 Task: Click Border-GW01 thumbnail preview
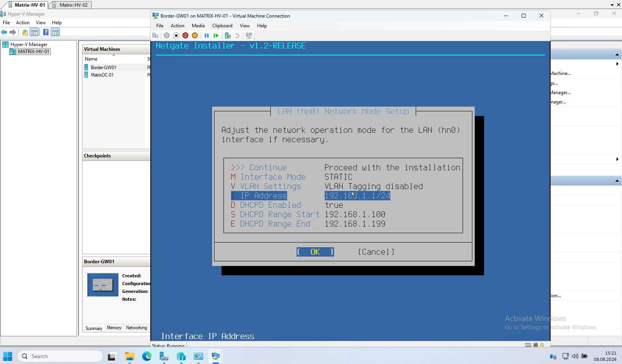103,285
